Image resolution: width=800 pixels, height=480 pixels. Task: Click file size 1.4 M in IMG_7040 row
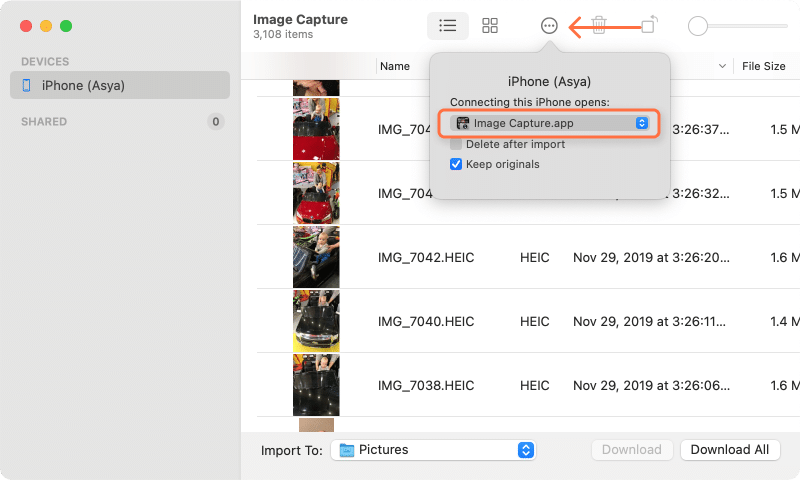(785, 322)
